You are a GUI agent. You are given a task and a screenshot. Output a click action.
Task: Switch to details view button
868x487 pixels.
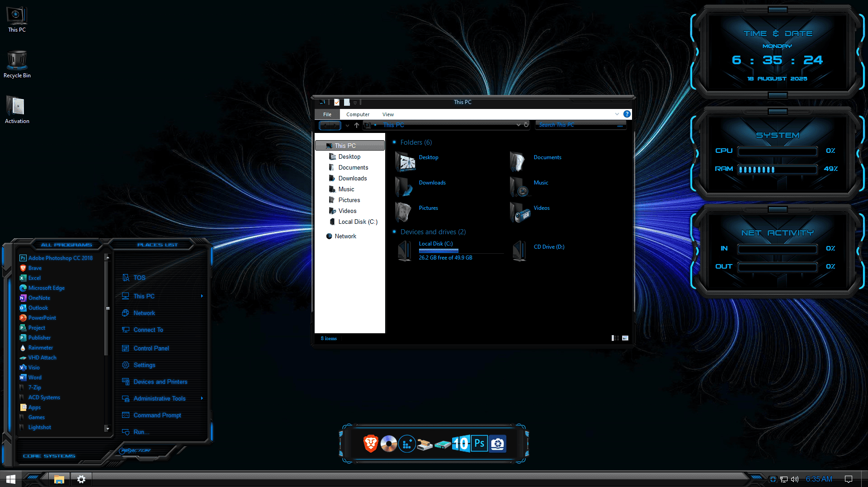coord(615,338)
